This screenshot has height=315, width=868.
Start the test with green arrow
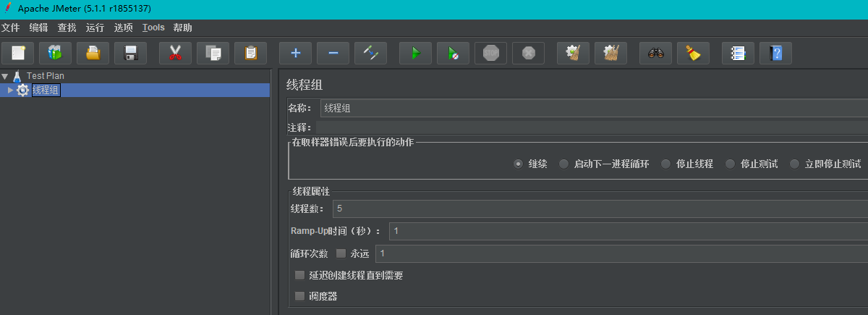pyautogui.click(x=415, y=53)
